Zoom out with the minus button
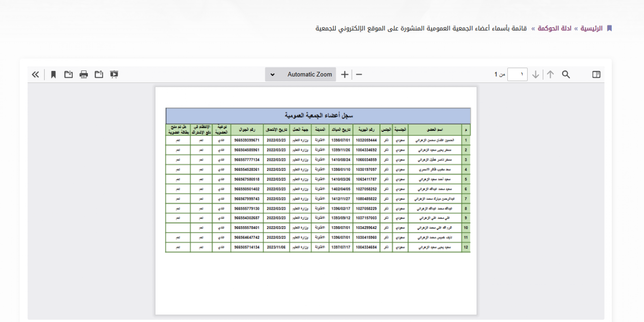 tap(359, 74)
